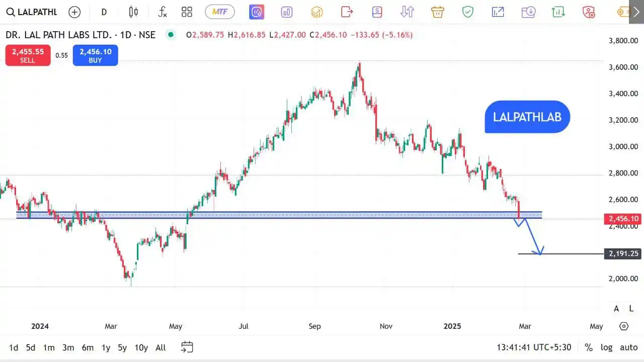Click the 13:41:41 UTC+5:30 timezone

click(534, 347)
